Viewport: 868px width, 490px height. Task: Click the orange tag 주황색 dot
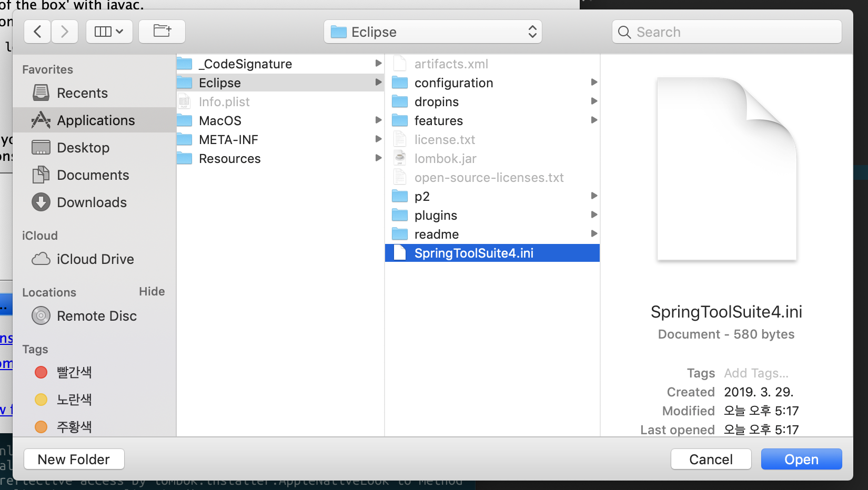click(41, 427)
